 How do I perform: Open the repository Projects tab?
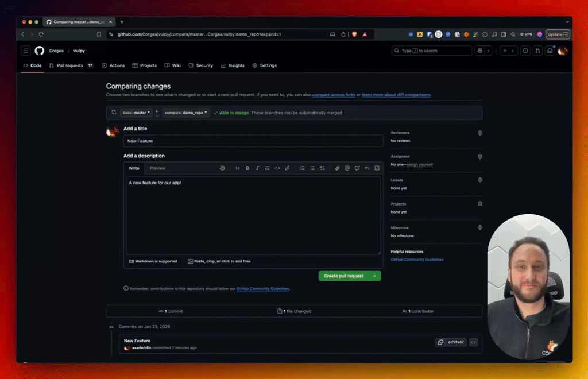144,65
